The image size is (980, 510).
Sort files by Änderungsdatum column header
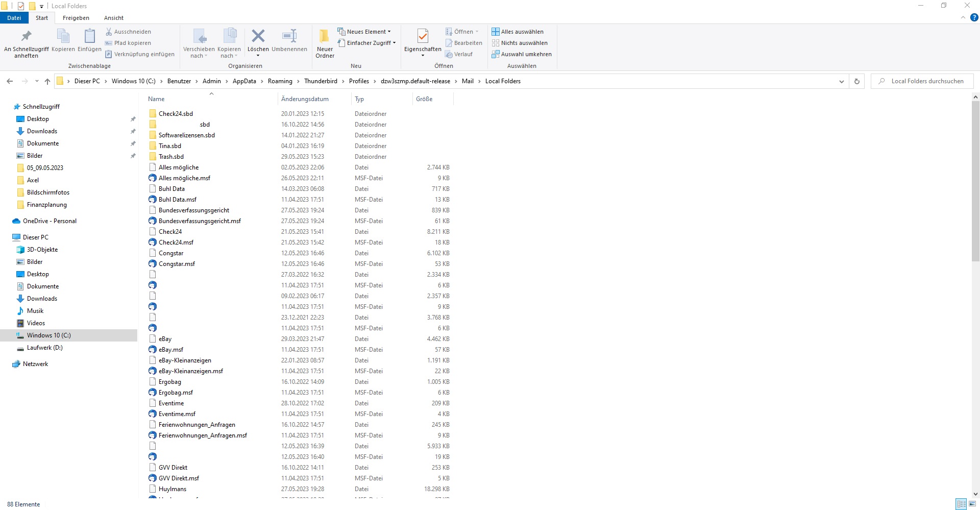tap(305, 99)
